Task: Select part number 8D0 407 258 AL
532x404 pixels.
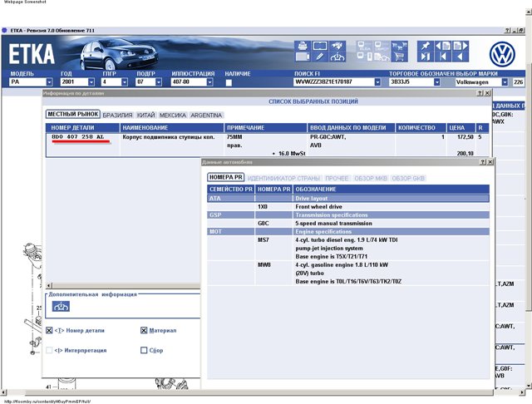Action: coord(78,137)
